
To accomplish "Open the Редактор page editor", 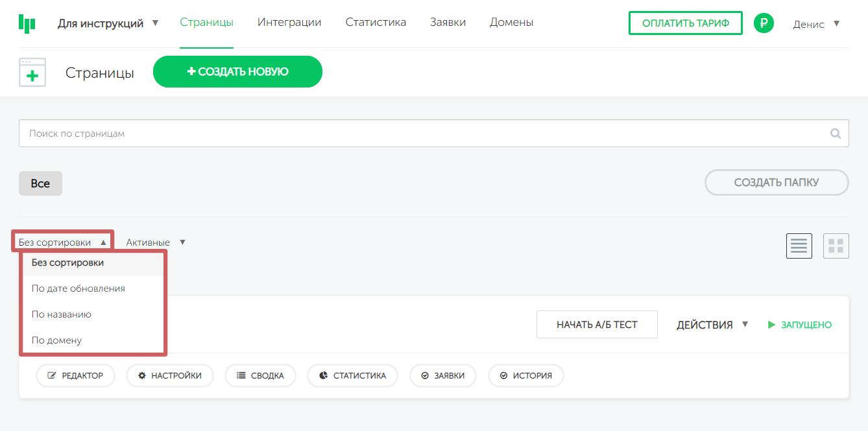I will (75, 375).
